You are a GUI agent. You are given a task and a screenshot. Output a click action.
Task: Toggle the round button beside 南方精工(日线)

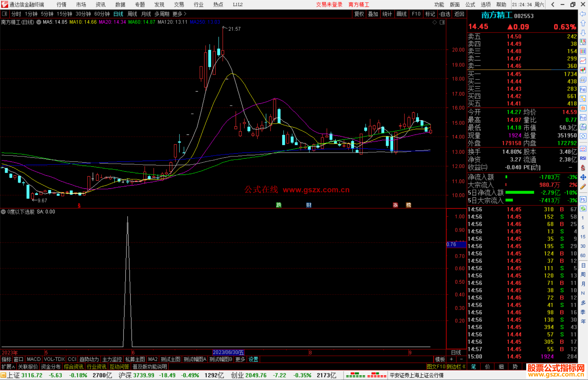39,22
